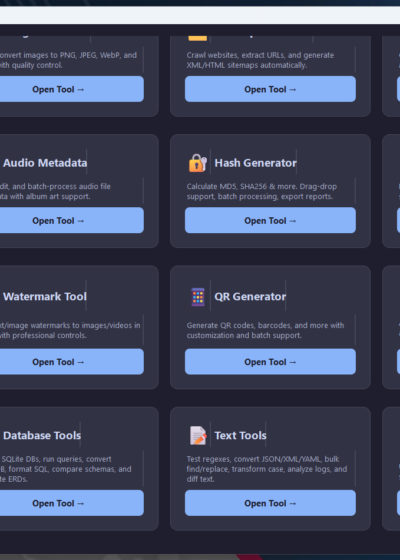The height and width of the screenshot is (560, 400).
Task: Click the 'SQLite DBs, run queries' description
Action: point(66,469)
